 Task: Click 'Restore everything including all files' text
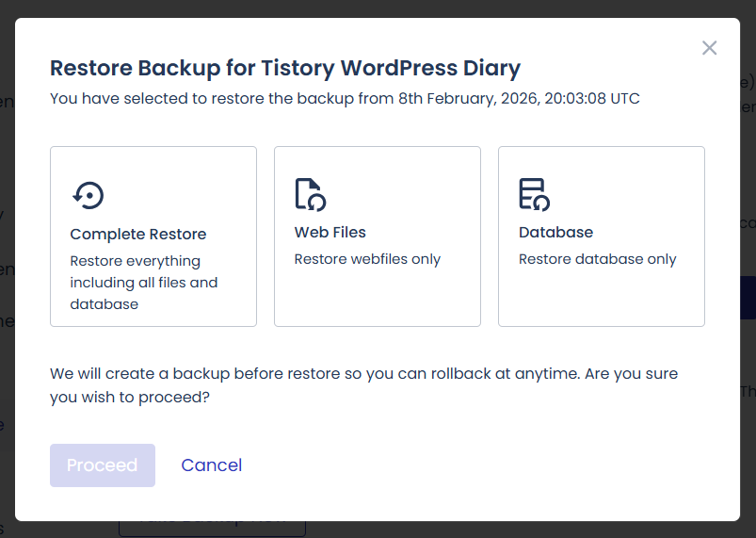click(x=144, y=283)
